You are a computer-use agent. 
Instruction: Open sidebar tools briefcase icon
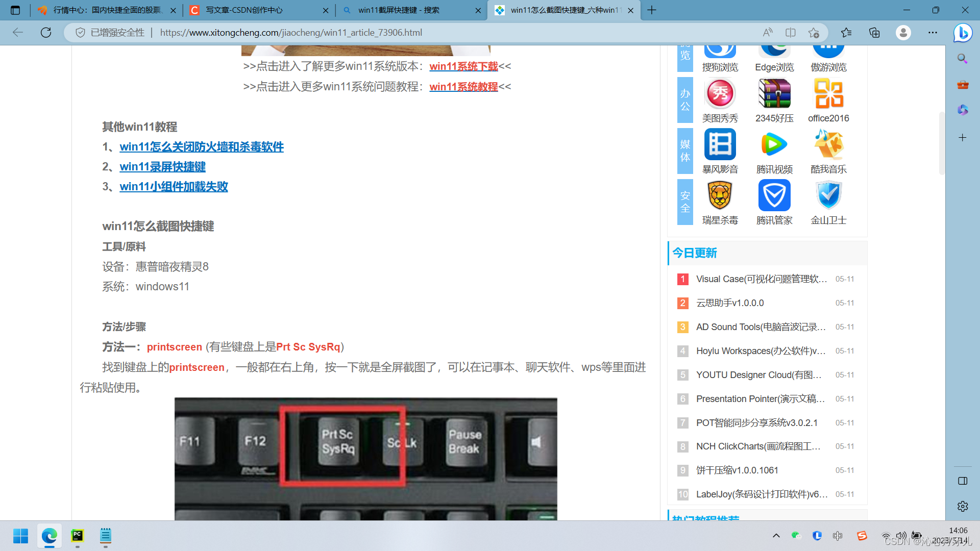[x=963, y=85]
